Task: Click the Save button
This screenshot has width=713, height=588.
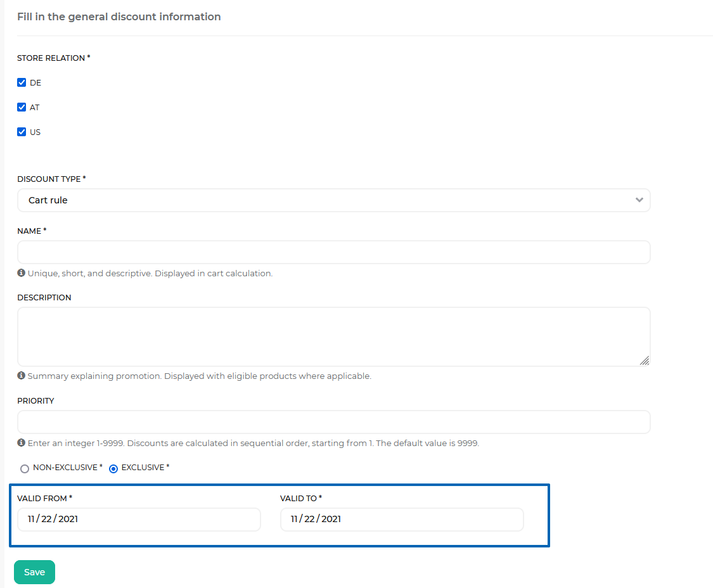Action: point(35,572)
